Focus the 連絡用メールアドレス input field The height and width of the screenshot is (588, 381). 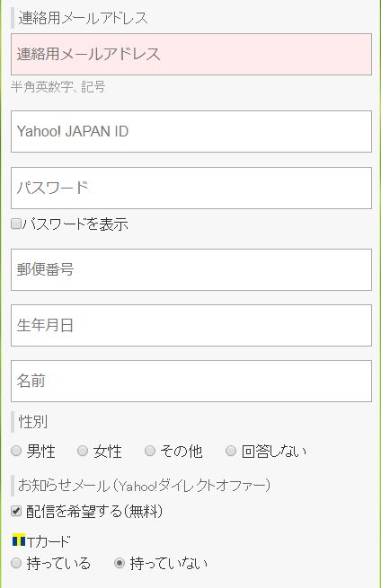coord(191,55)
